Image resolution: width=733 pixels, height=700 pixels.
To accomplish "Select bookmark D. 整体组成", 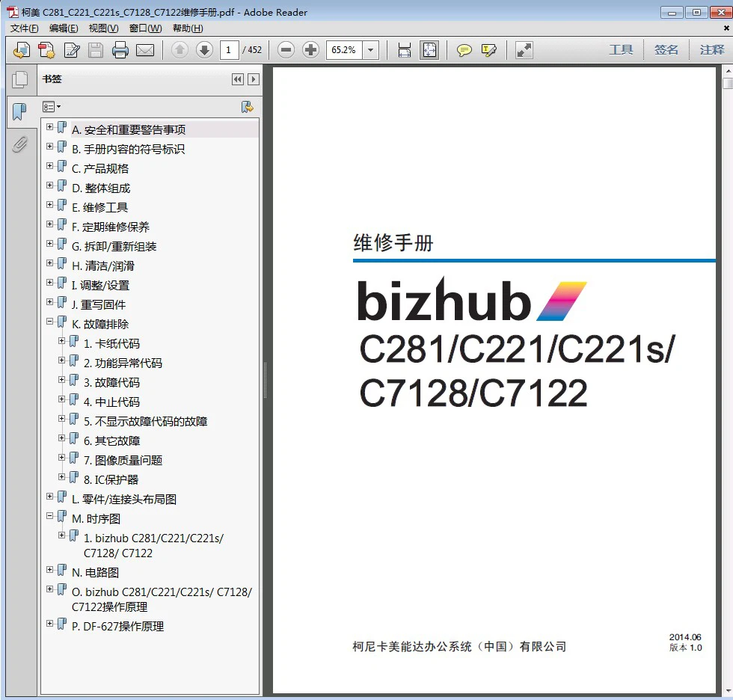I will [x=101, y=188].
